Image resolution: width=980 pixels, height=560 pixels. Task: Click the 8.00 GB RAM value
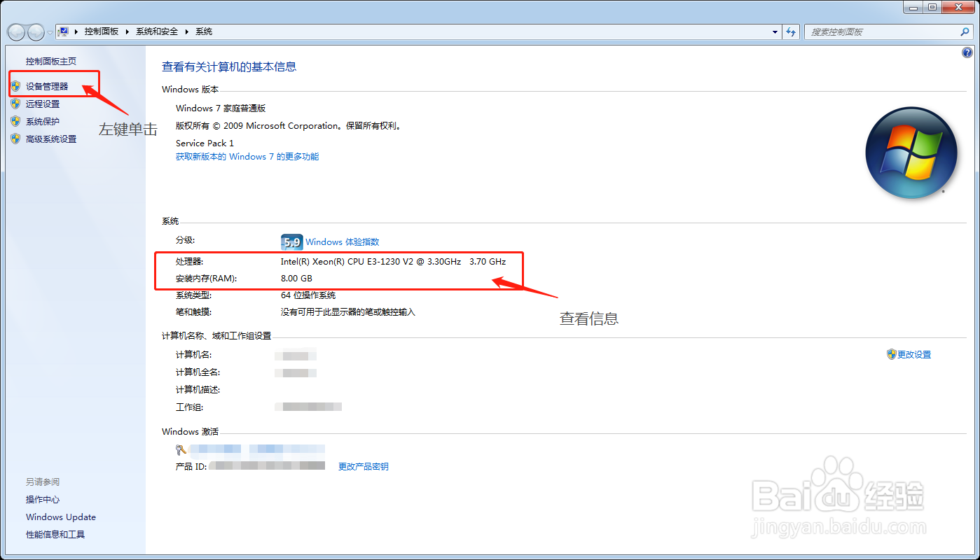296,279
